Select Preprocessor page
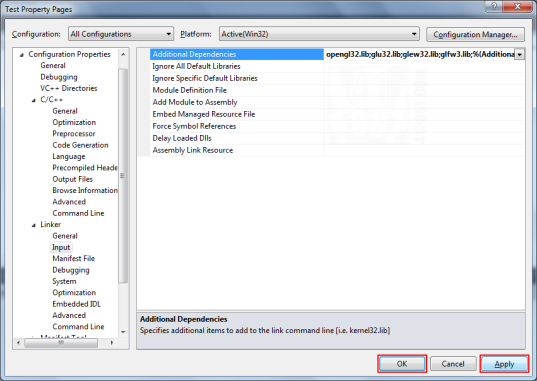Screen dimensions: 537x381 click(x=74, y=134)
